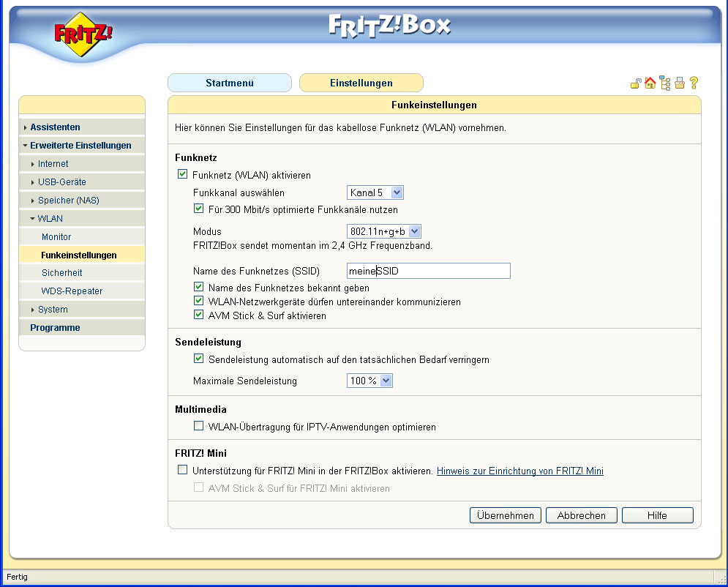The image size is (728, 587).
Task: Click the yellow question mark help icon
Action: [694, 83]
